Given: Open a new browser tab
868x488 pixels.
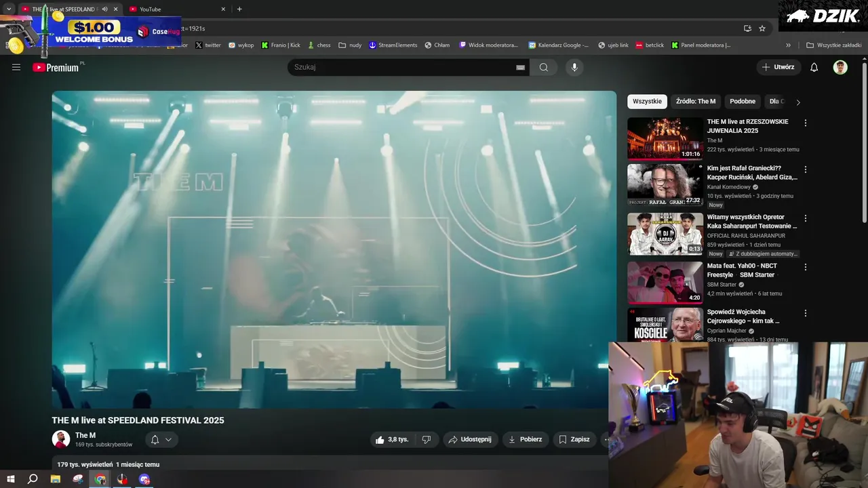Looking at the screenshot, I should point(239,9).
